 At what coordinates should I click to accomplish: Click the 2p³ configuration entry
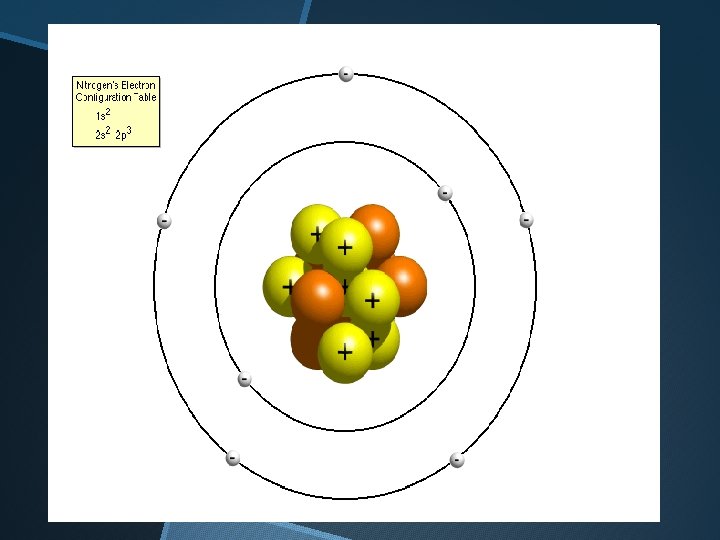(124, 133)
